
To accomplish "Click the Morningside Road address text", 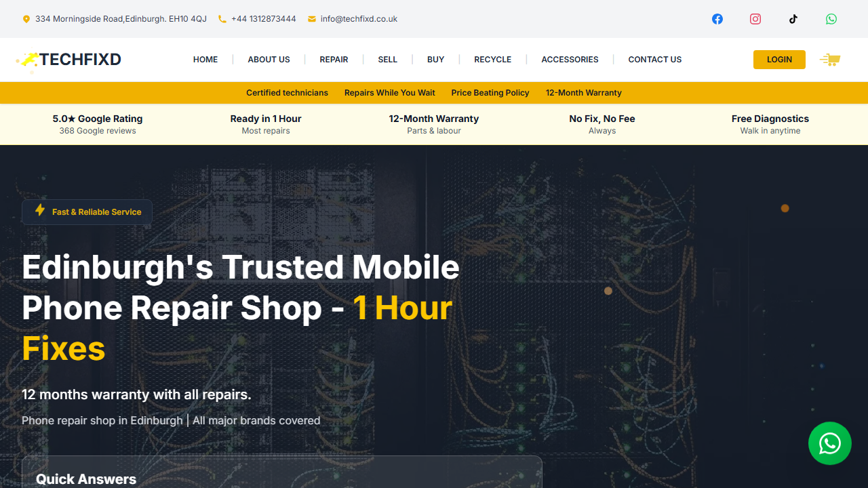I will tap(121, 19).
